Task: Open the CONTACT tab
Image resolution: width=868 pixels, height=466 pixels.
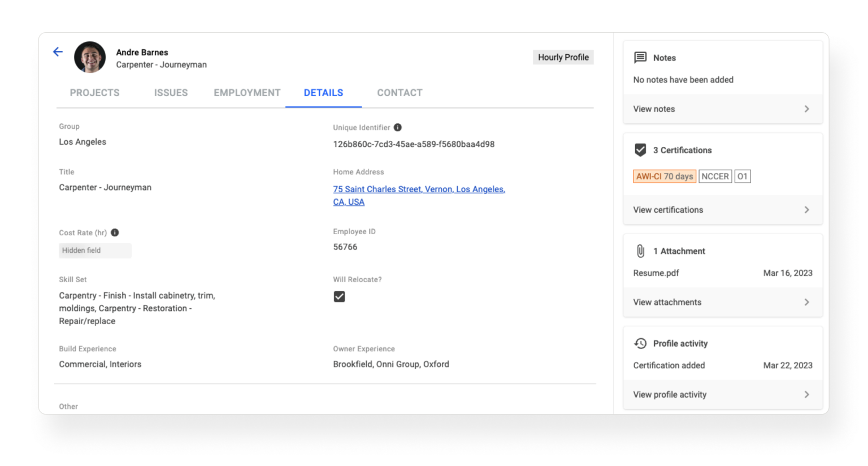Action: click(400, 92)
